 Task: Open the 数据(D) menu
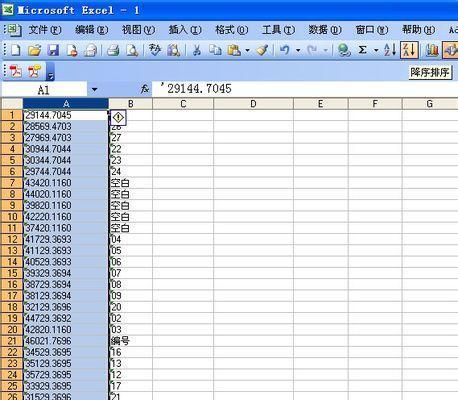(325, 30)
